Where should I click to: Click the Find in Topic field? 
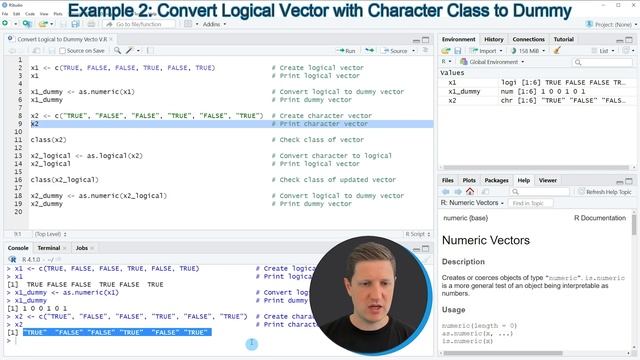click(x=530, y=203)
